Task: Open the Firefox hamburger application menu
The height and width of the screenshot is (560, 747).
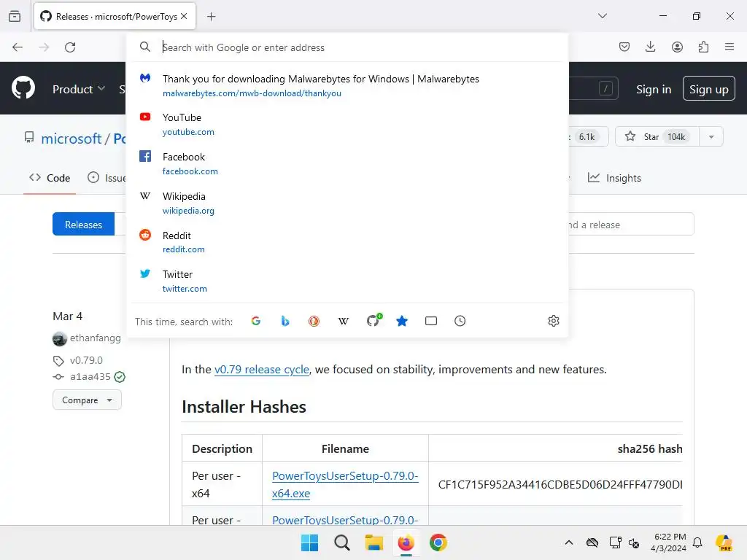Action: pyautogui.click(x=729, y=47)
